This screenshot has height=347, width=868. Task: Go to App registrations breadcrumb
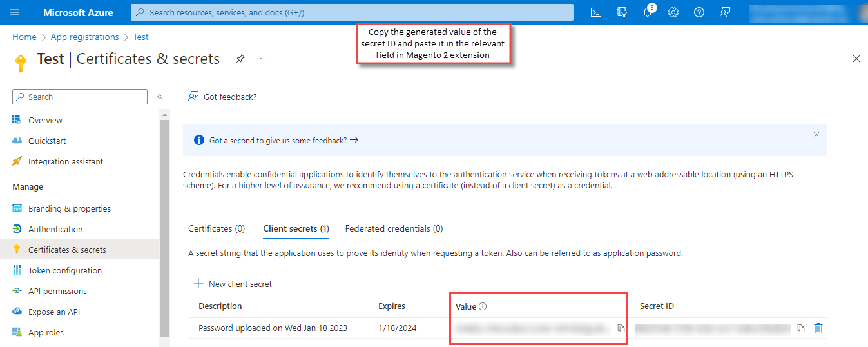[84, 37]
